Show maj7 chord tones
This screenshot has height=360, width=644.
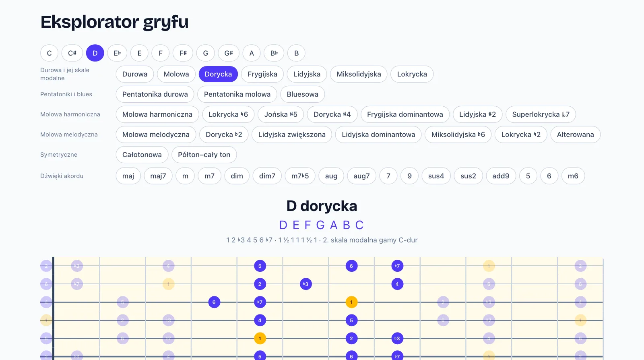pyautogui.click(x=158, y=176)
